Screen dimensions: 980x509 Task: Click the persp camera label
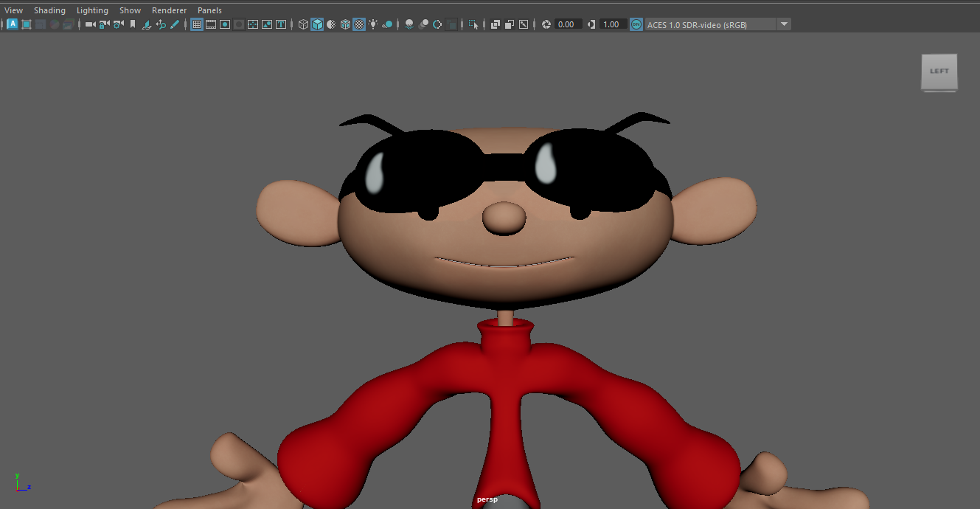(487, 499)
